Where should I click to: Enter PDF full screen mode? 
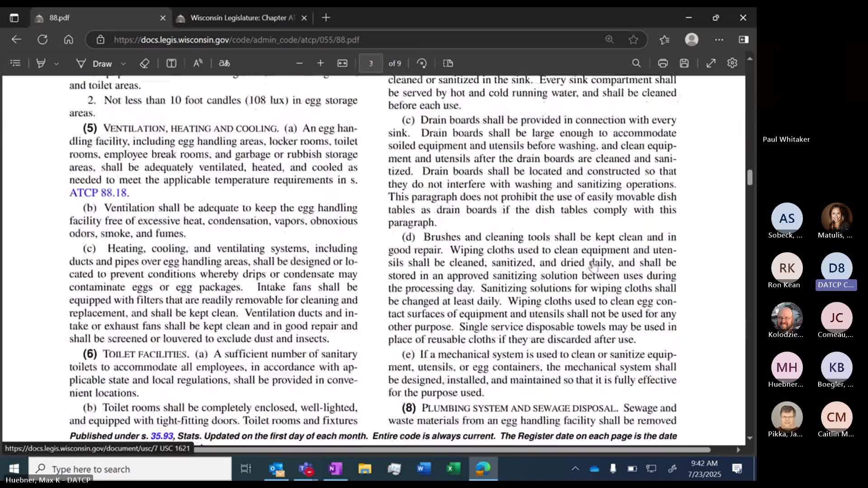711,63
